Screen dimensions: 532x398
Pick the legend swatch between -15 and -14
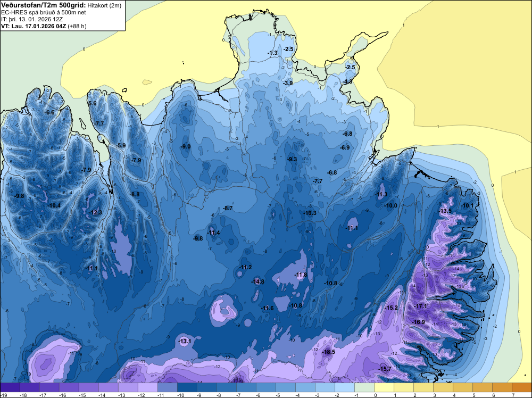88,387
